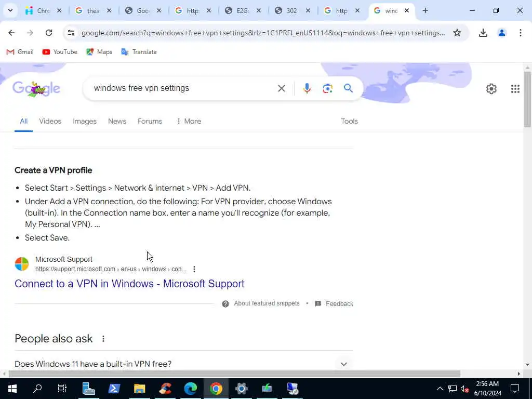Send Feedback on featured snippet
This screenshot has width=532, height=399.
[339, 303]
